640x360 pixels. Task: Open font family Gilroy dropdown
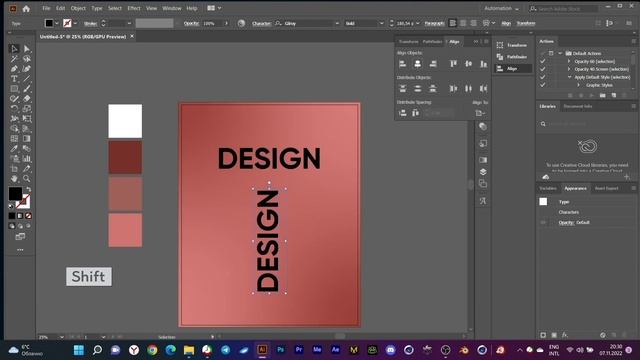(x=337, y=23)
